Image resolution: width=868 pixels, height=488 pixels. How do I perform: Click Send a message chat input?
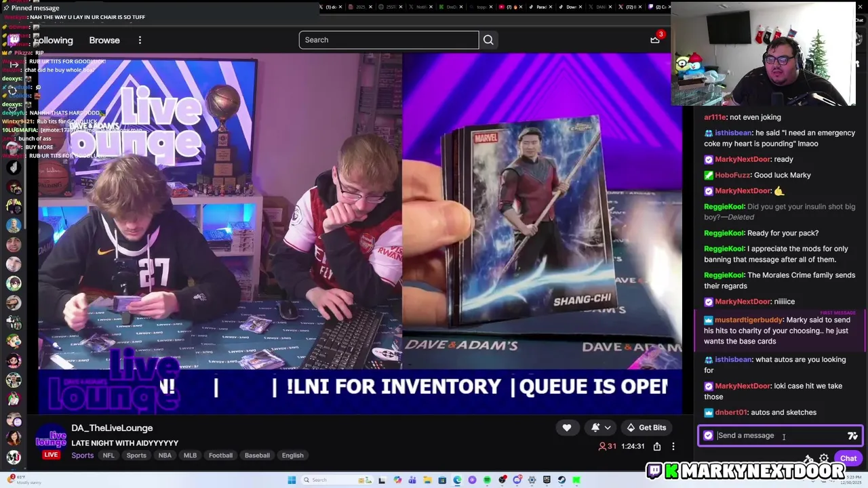[780, 436]
